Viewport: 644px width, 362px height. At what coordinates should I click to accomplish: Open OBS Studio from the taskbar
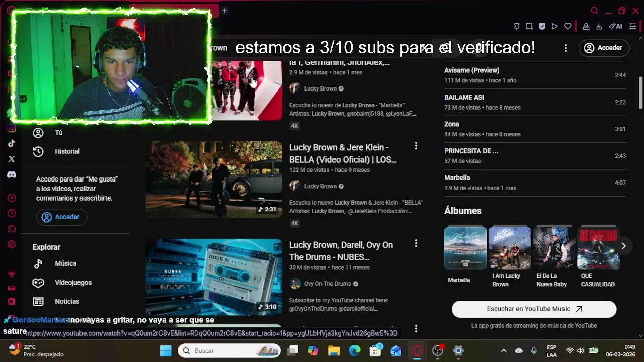(x=438, y=351)
